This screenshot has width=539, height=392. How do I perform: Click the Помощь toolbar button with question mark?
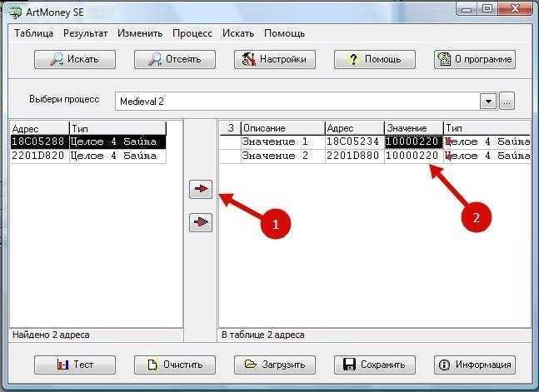point(375,59)
